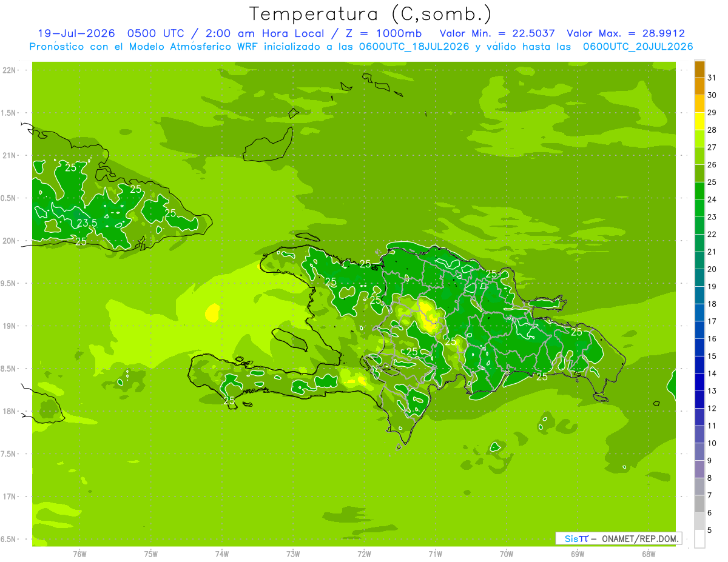Viewport: 728px width, 562px height.
Task: Click the yellow swatch between 28 and 29
Action: tap(699, 121)
